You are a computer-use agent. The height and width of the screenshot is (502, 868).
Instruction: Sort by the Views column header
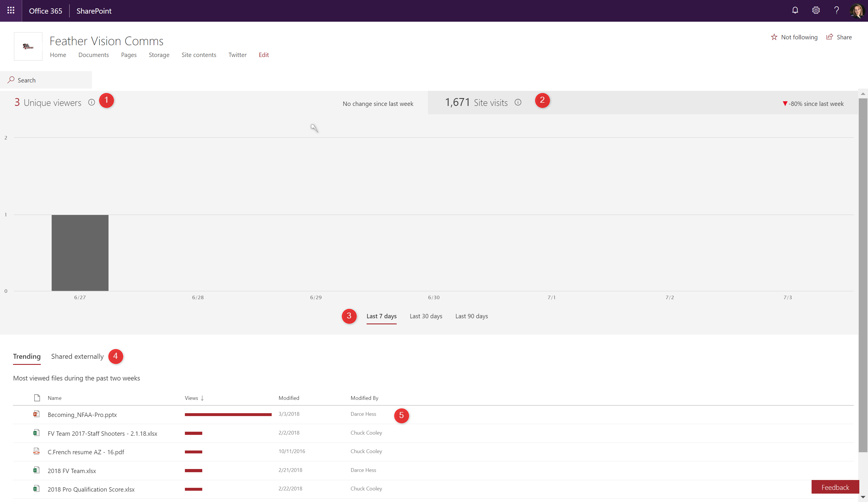(194, 398)
